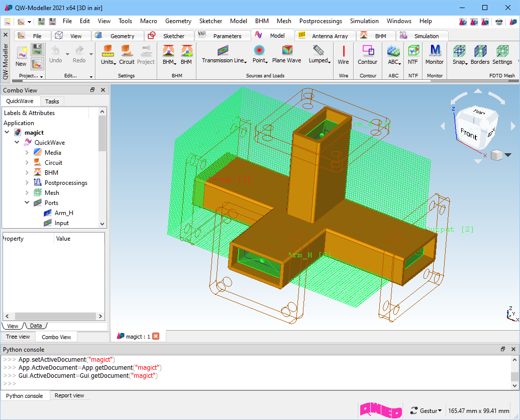
Task: Click the Redo arrow in the ribbon
Action: 79,50
